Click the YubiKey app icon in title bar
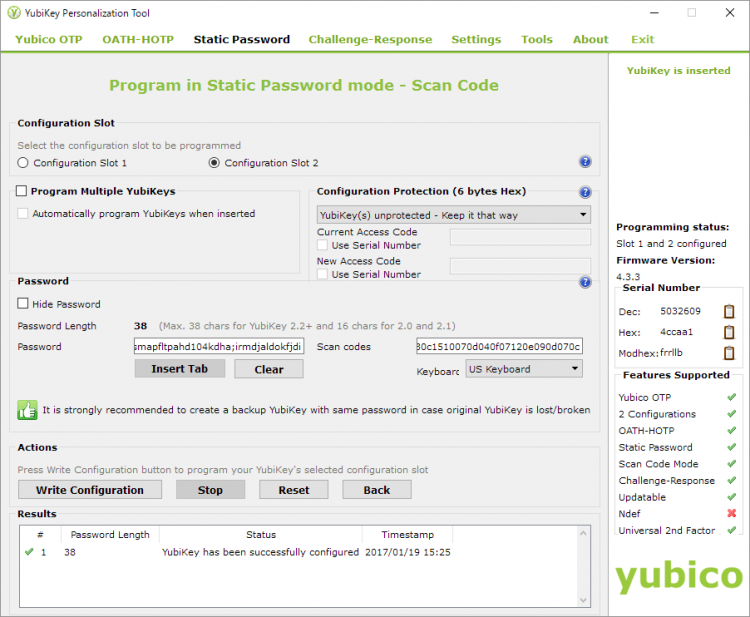This screenshot has height=617, width=750. [14, 13]
